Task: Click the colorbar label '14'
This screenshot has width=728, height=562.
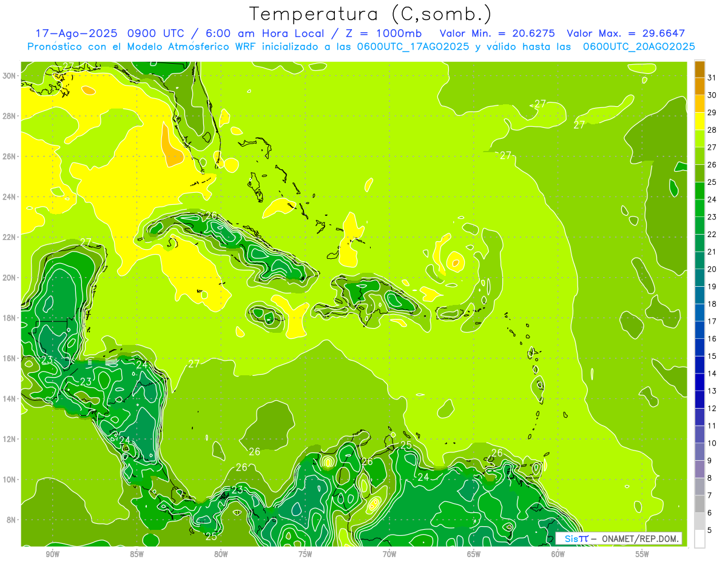Action: (x=712, y=373)
